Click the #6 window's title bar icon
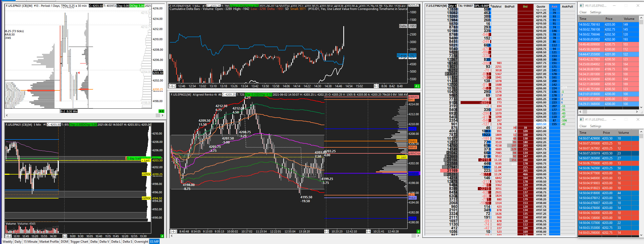 (582, 5)
